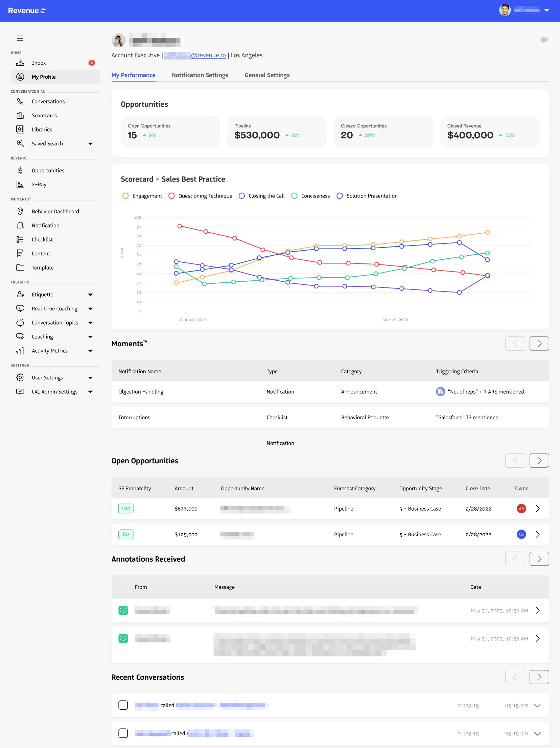Screen dimensions: 560x748
Task: Expand the User Settings arrow
Action: point(90,378)
